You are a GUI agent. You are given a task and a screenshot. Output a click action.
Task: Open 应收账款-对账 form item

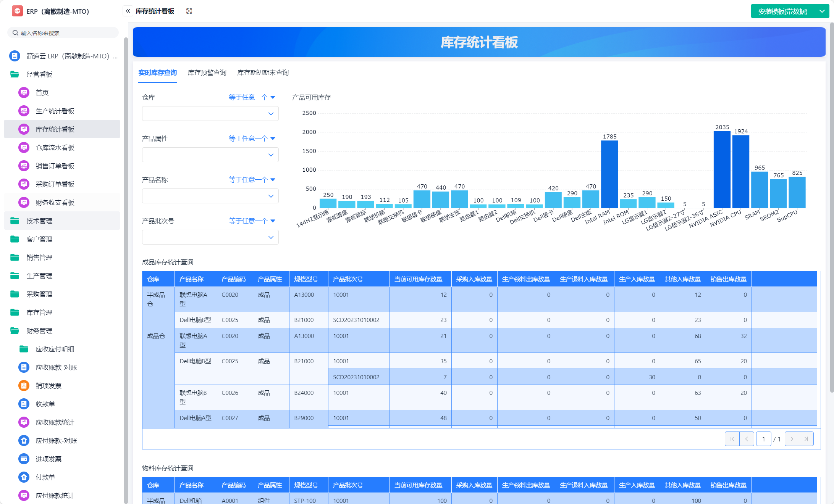56,367
